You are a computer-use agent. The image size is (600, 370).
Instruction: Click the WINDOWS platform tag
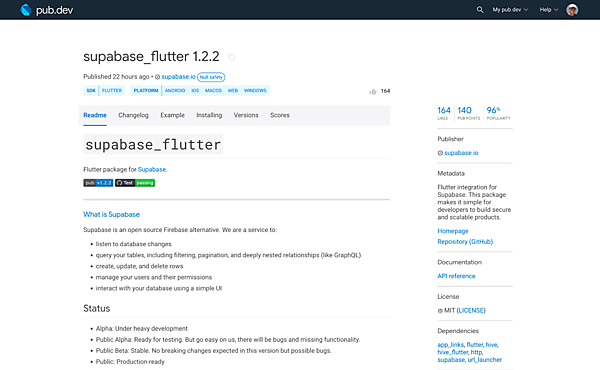(x=255, y=91)
